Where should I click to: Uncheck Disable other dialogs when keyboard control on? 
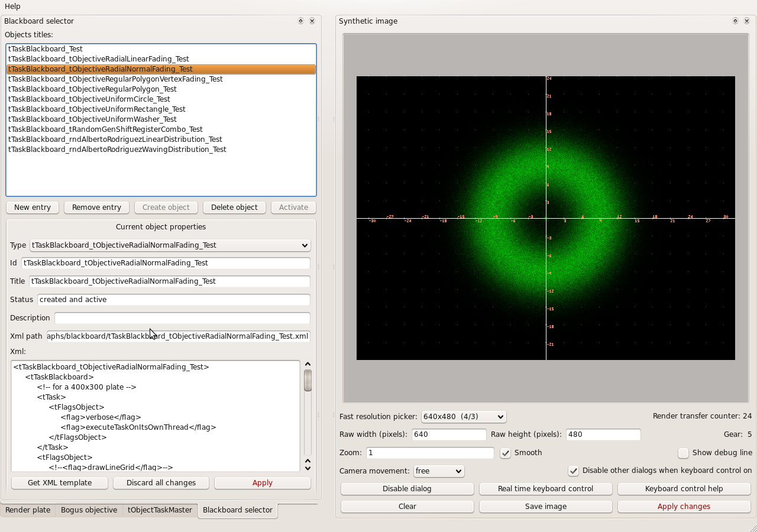pos(573,471)
